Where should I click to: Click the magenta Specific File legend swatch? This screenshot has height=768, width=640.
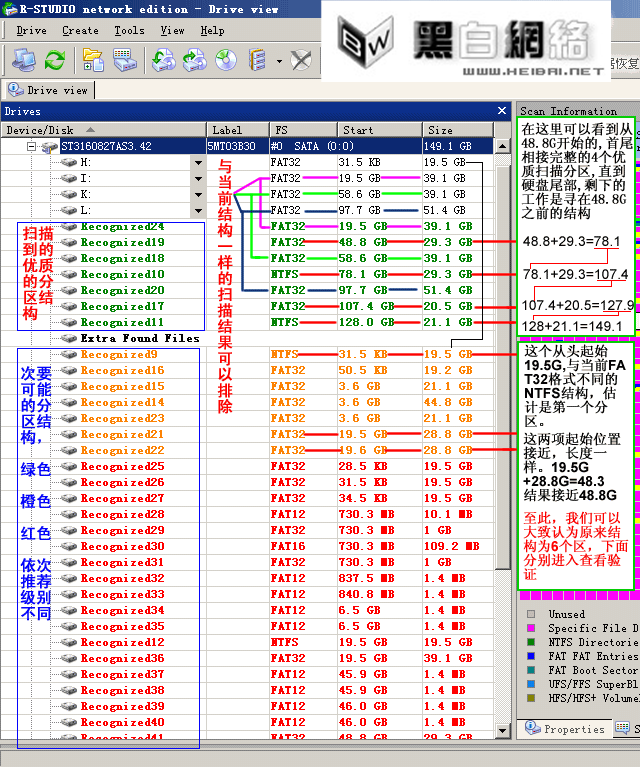pyautogui.click(x=531, y=628)
